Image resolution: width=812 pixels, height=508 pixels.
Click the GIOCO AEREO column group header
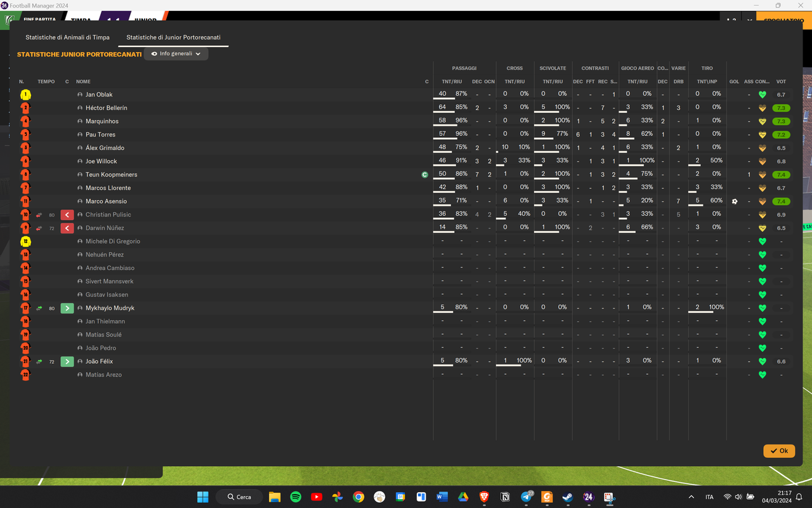pos(638,68)
